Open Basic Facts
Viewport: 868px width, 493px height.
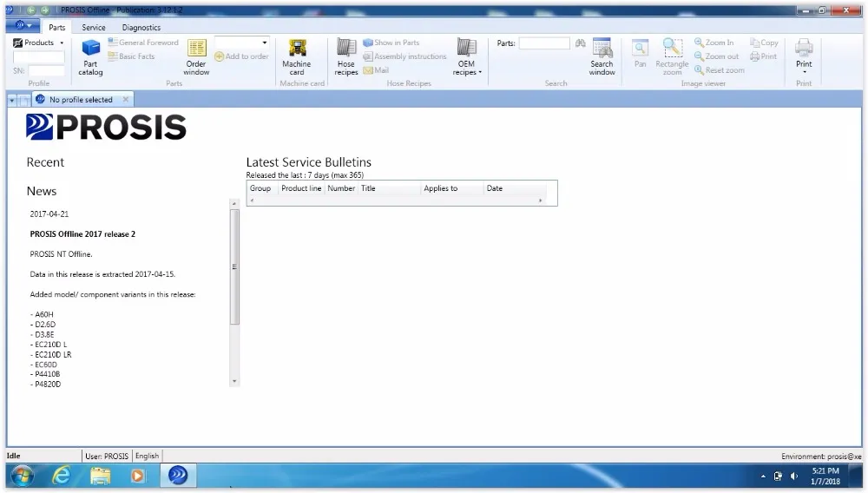[131, 56]
